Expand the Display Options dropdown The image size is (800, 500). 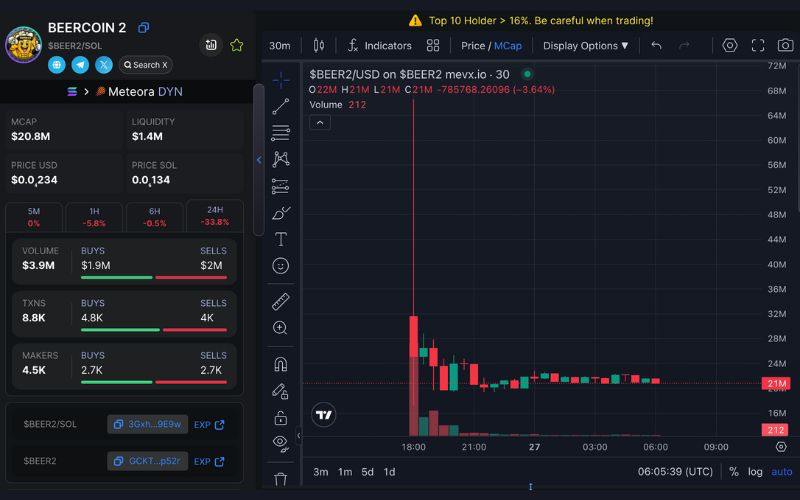pos(585,46)
